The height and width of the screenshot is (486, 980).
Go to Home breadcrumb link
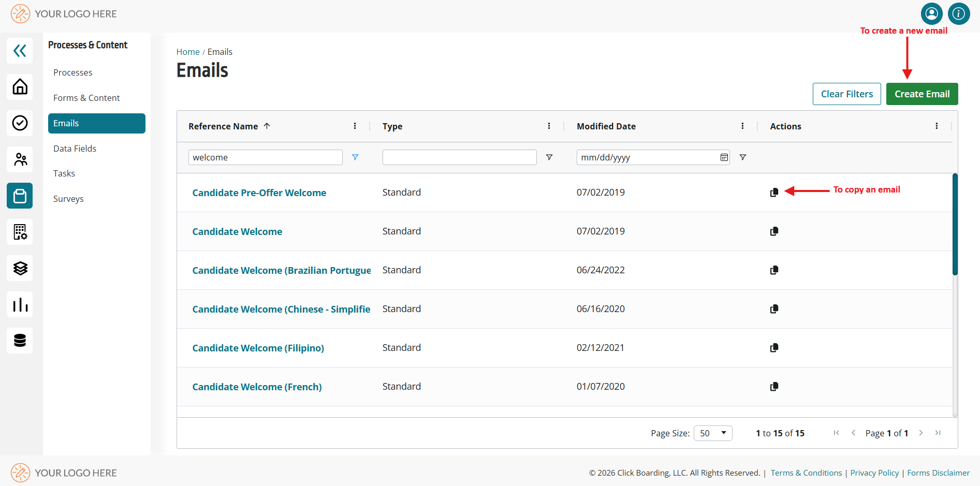[x=188, y=52]
